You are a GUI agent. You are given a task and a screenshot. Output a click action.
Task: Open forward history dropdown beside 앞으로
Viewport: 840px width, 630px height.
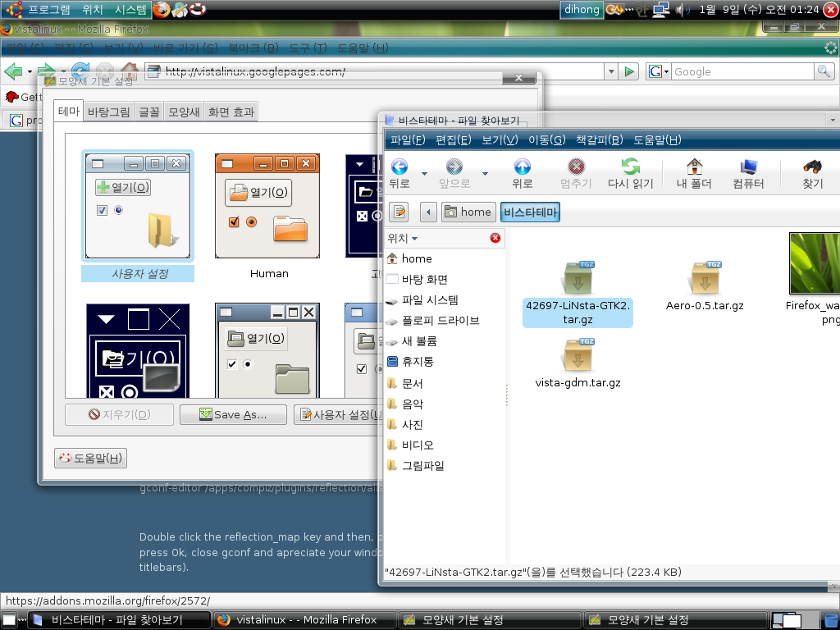click(x=485, y=174)
